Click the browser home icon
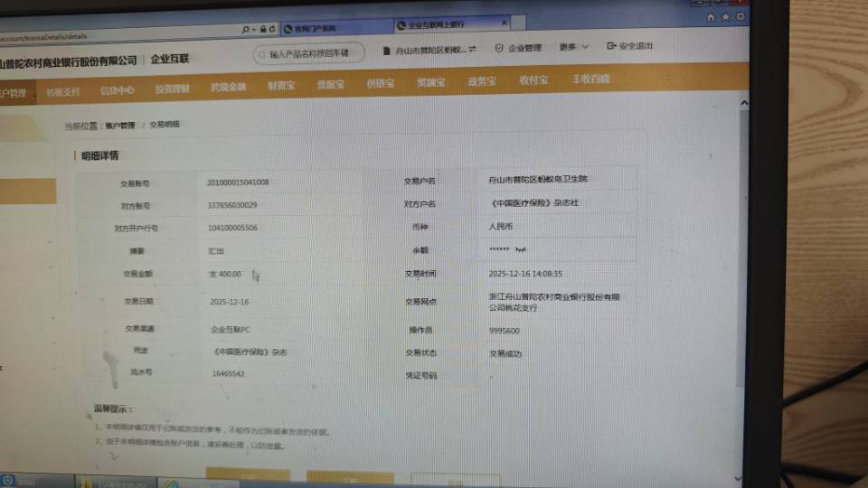Viewport: 868px width, 488px height. (712, 17)
